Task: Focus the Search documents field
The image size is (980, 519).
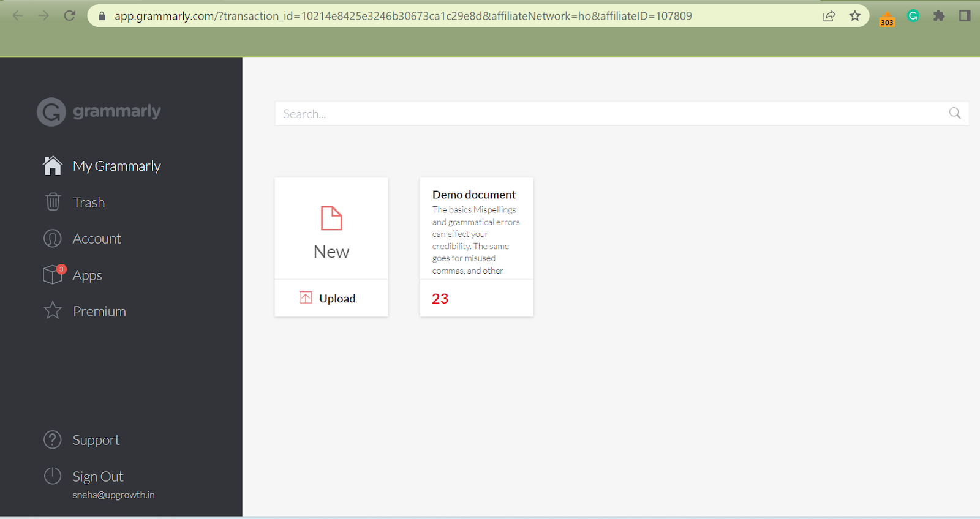Action: (x=622, y=114)
